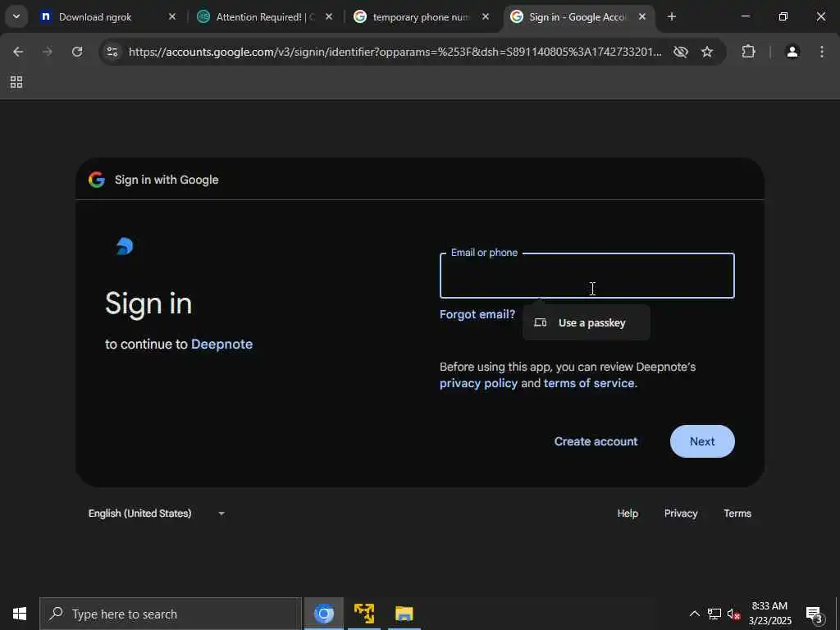Open the notification center icon

(815, 614)
